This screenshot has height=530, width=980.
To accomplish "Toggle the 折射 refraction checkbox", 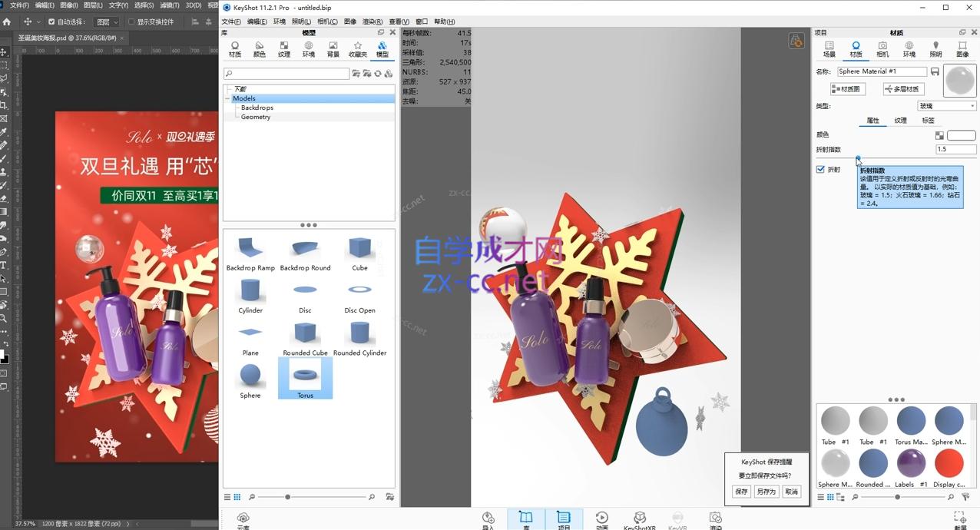I will [820, 169].
